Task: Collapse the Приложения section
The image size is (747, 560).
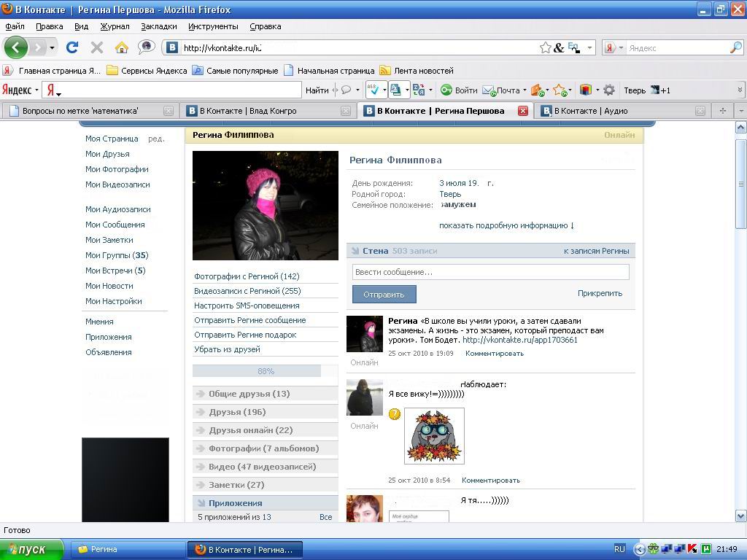Action: point(266,503)
